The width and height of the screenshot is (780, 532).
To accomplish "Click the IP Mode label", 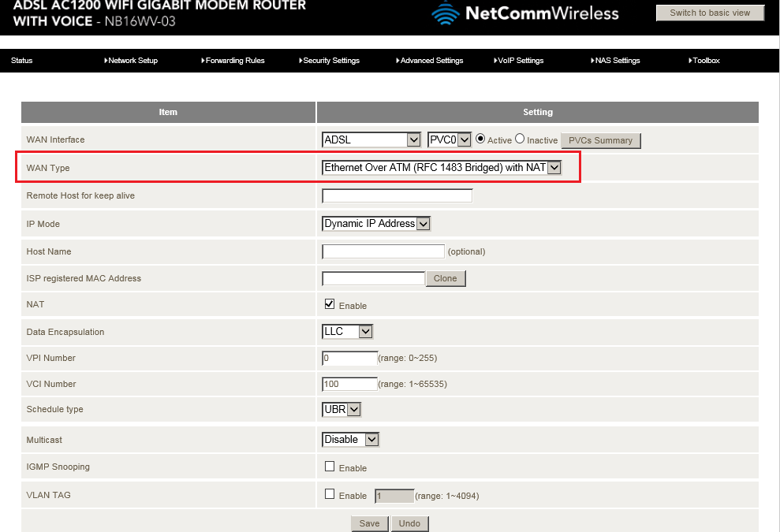I will tap(43, 225).
